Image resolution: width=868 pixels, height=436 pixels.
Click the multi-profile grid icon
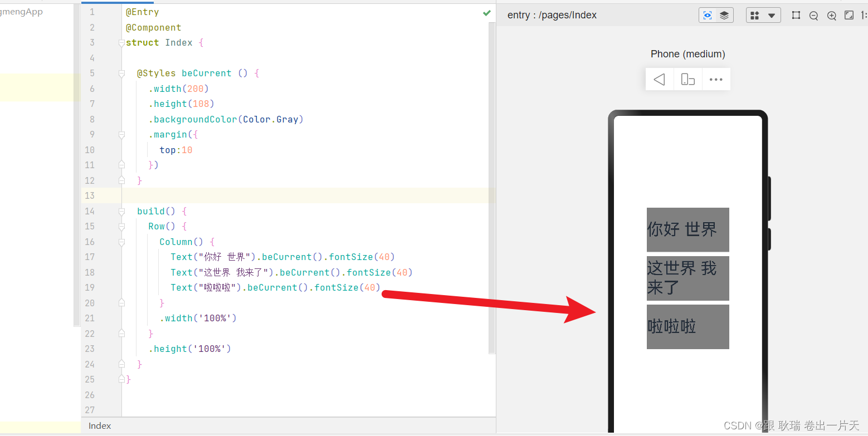click(x=755, y=16)
